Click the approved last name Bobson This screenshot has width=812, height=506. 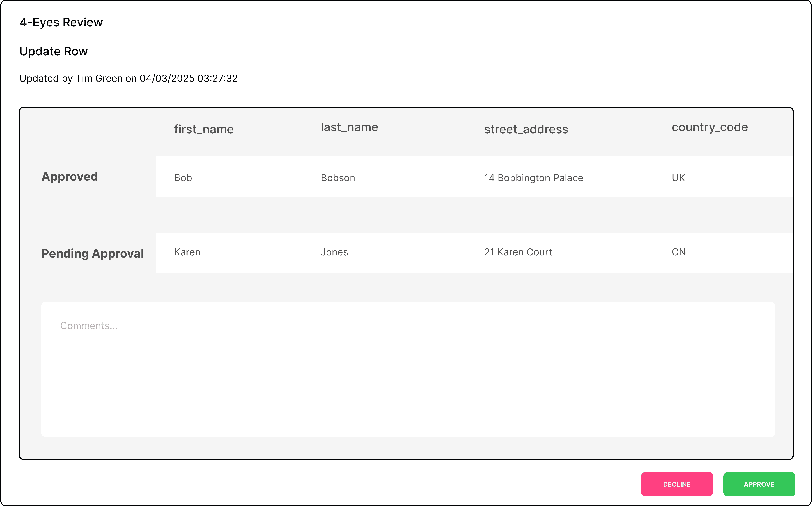pyautogui.click(x=338, y=178)
